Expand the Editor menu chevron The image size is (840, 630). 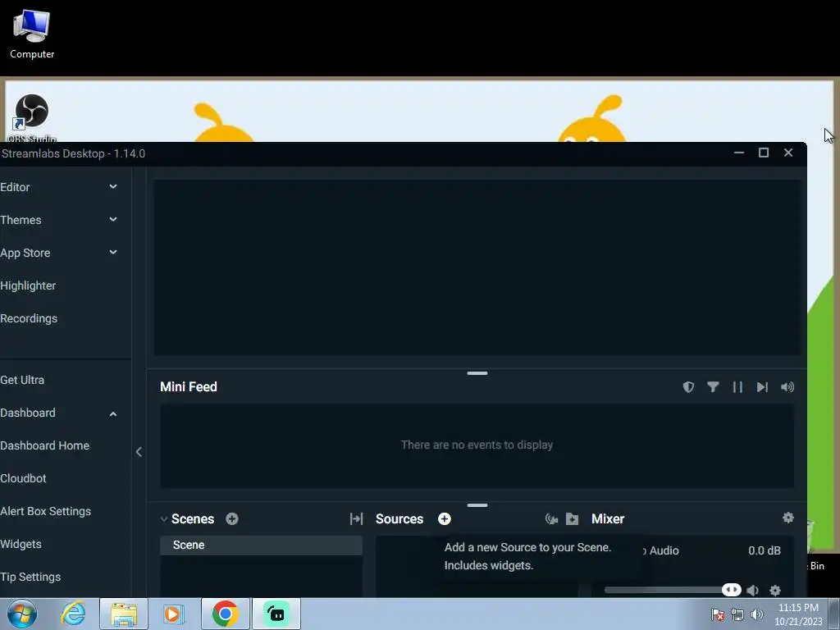(x=113, y=186)
